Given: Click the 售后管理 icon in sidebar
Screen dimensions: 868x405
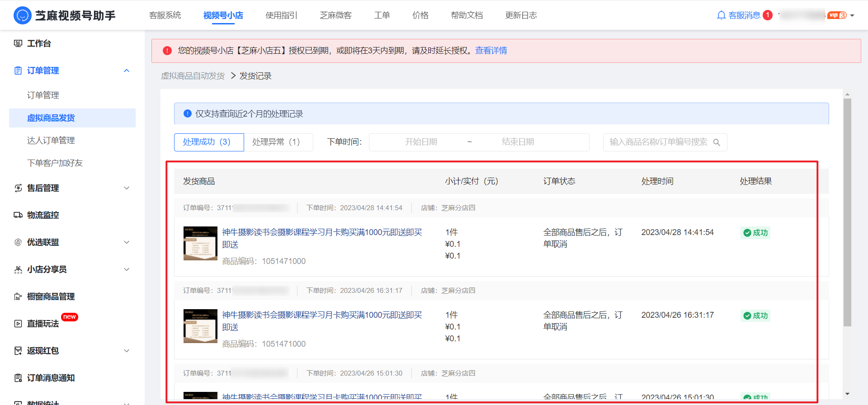Looking at the screenshot, I should [x=18, y=188].
